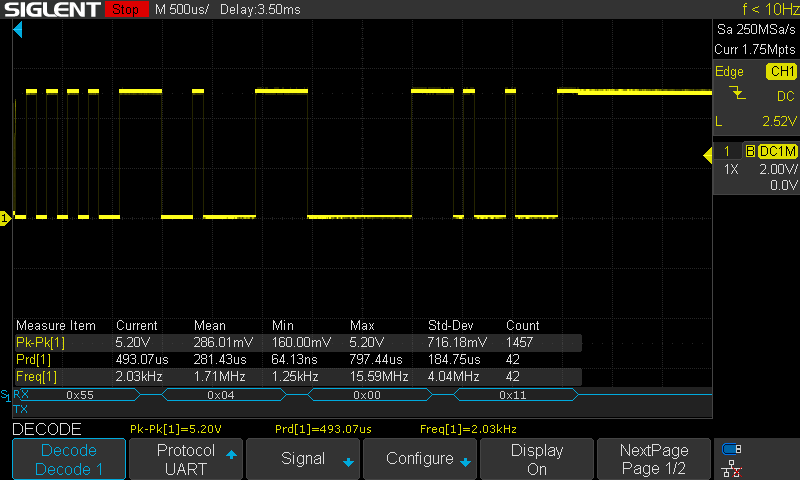Click the Pk-Pk count value 1457
This screenshot has width=800, height=480.
519,342
